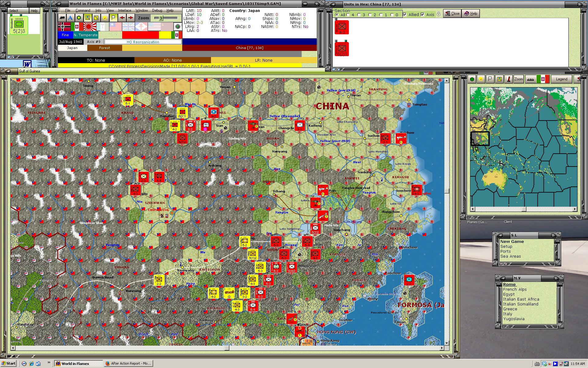Click the flag icon in minimap toolbar

[490, 79]
